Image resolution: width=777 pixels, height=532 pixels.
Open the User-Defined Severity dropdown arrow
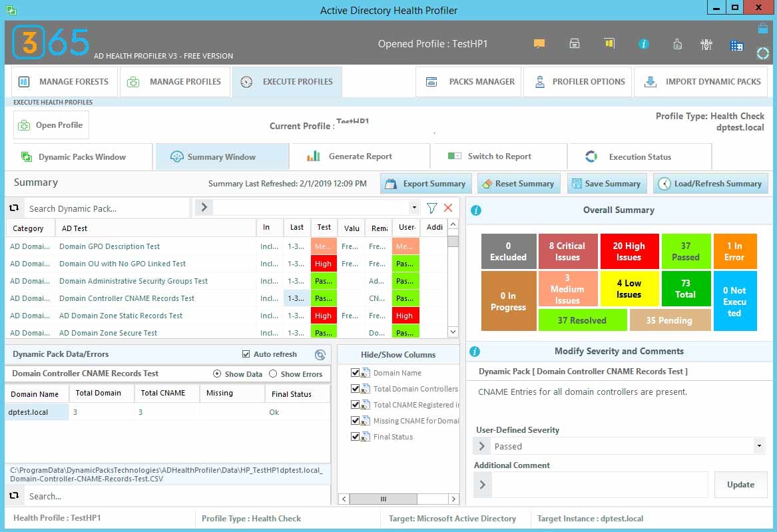coord(758,446)
